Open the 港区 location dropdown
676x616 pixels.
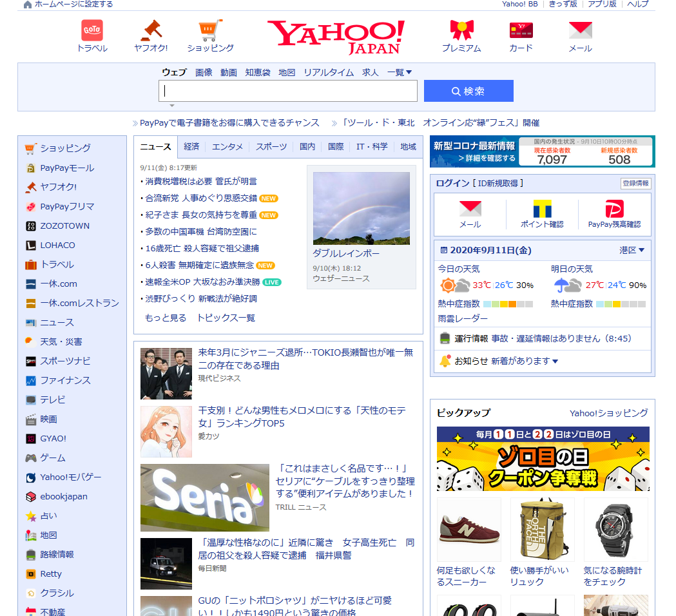630,249
